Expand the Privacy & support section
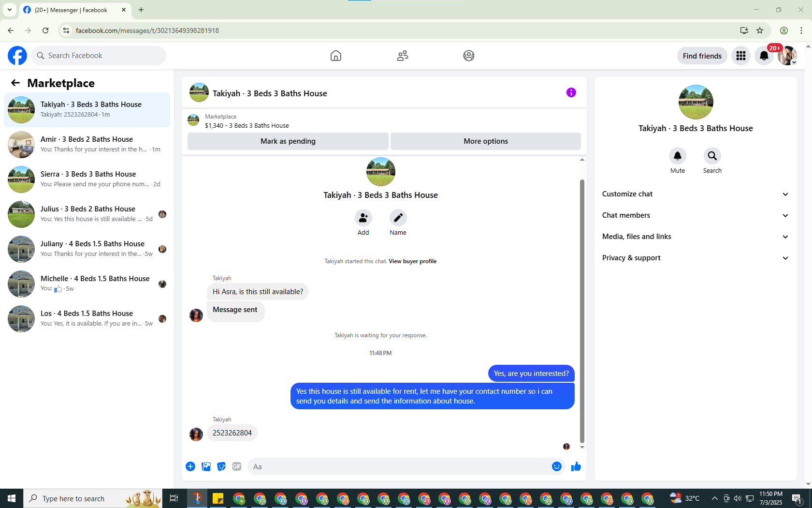 point(696,258)
